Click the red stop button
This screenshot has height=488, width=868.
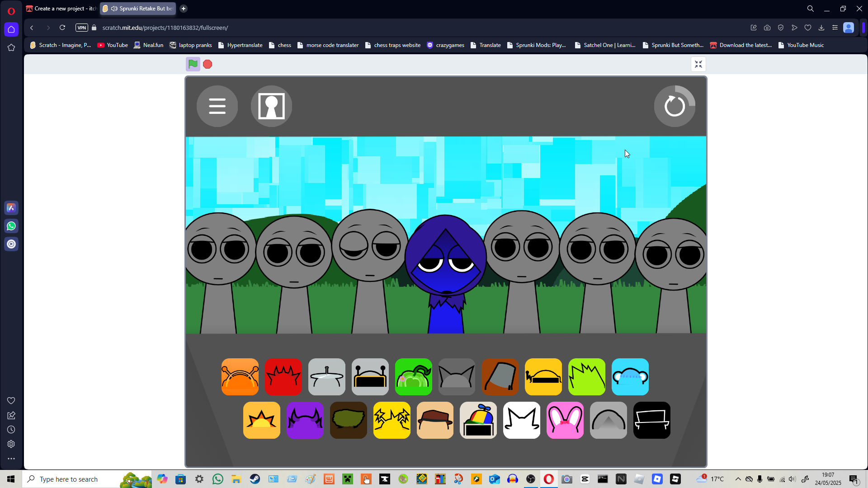tap(208, 64)
